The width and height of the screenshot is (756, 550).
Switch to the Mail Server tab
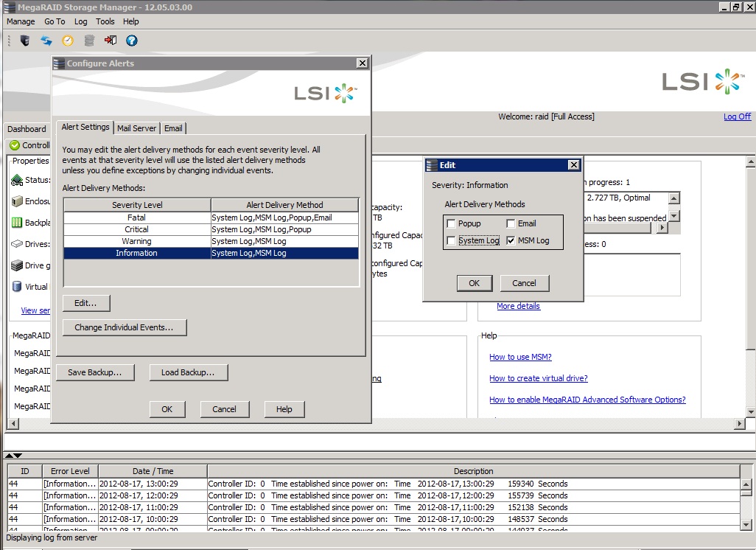pos(136,128)
